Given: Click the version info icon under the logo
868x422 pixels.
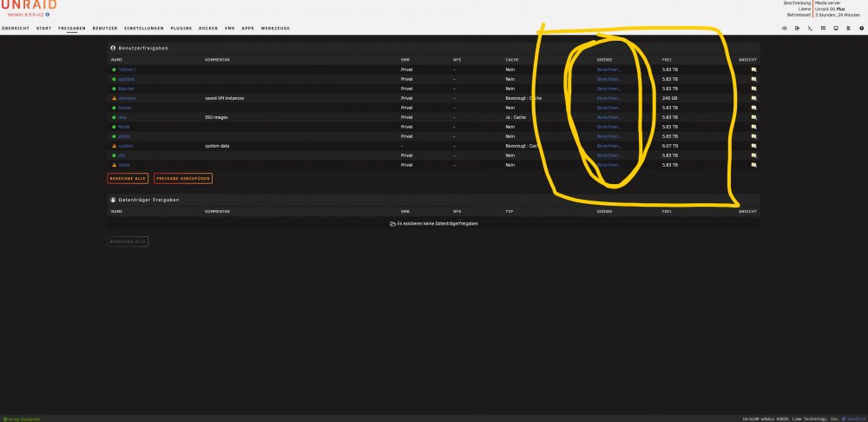Looking at the screenshot, I should (x=48, y=15).
